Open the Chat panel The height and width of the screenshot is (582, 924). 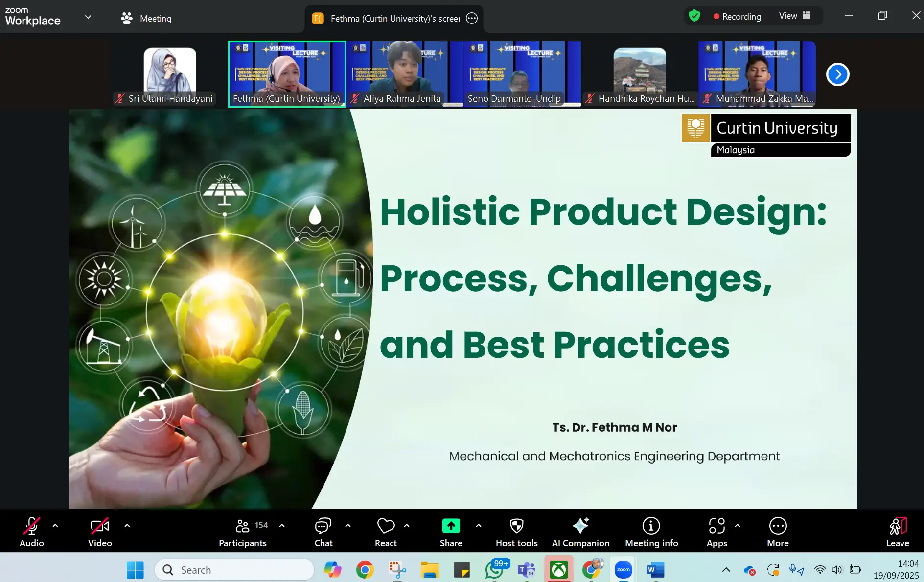click(323, 532)
